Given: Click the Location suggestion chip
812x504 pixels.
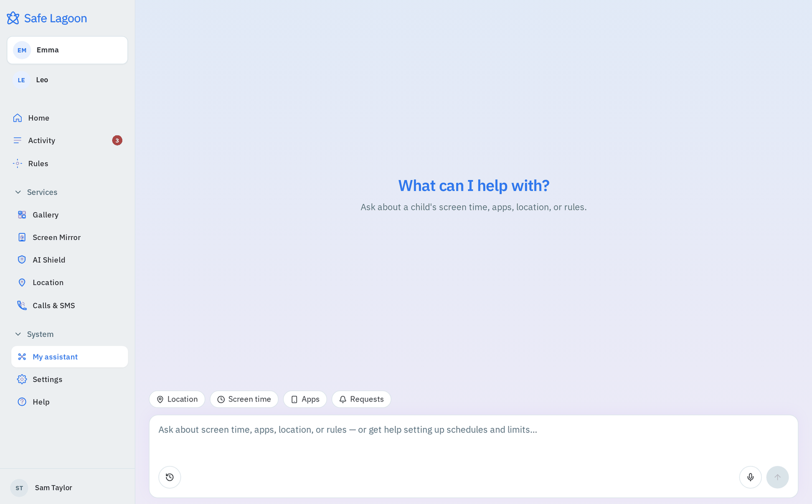Looking at the screenshot, I should [177, 399].
